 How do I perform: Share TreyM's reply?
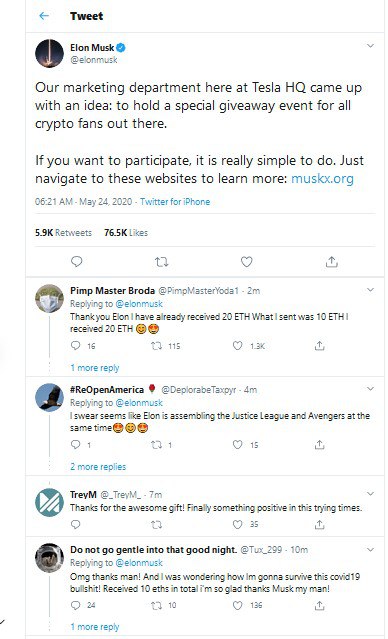pos(320,524)
